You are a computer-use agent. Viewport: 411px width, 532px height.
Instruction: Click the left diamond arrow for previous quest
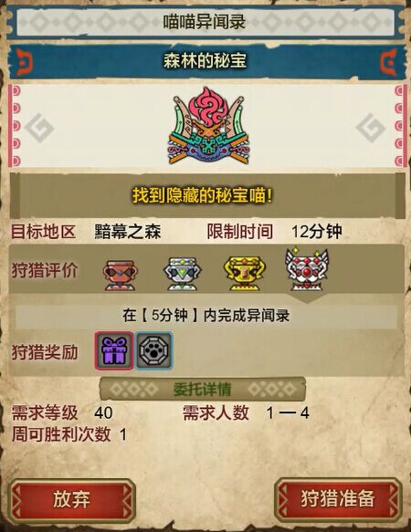[x=39, y=128]
